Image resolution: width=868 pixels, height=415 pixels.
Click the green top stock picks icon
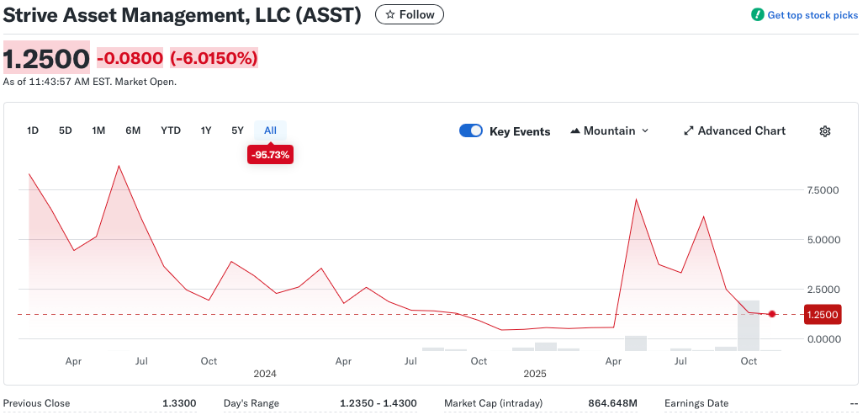click(x=757, y=15)
